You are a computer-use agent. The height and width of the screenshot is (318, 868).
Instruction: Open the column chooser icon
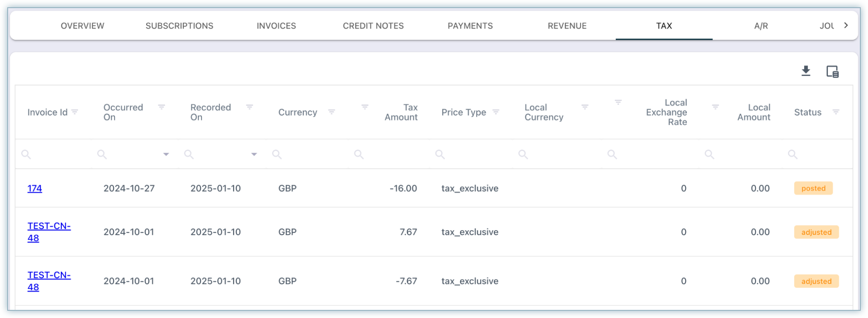832,71
